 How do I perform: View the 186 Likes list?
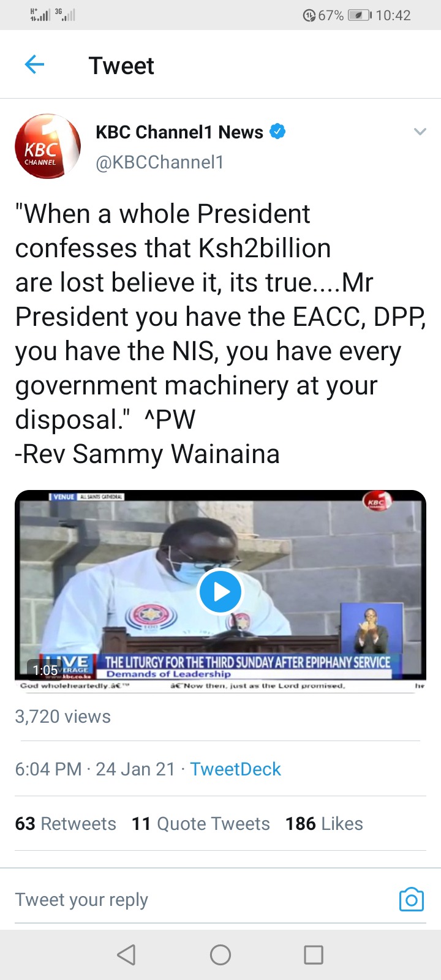pos(324,824)
